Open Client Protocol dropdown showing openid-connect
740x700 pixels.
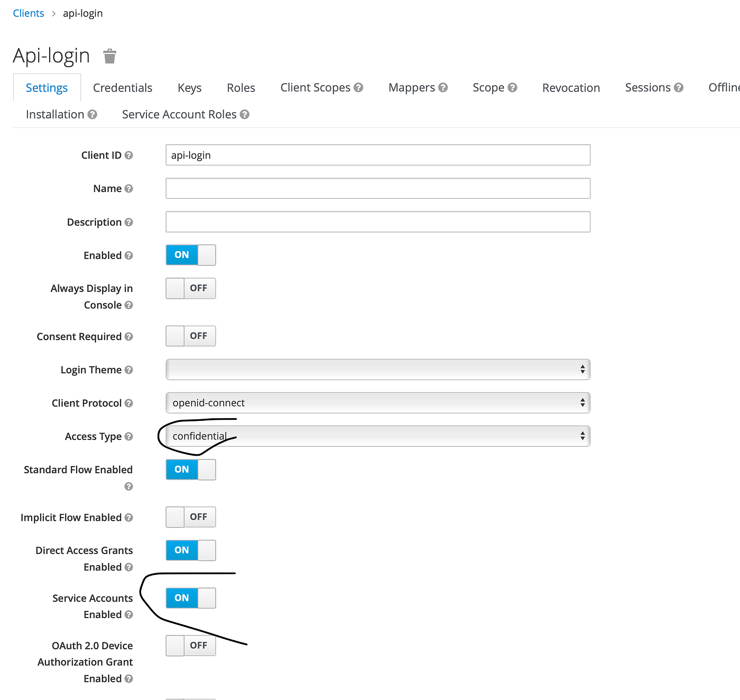(x=378, y=403)
